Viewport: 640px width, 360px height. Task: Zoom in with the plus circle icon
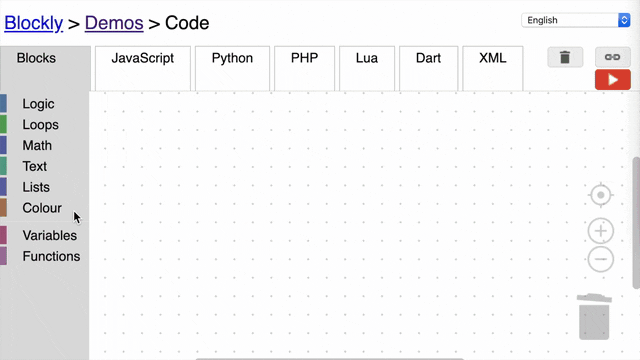pos(600,231)
